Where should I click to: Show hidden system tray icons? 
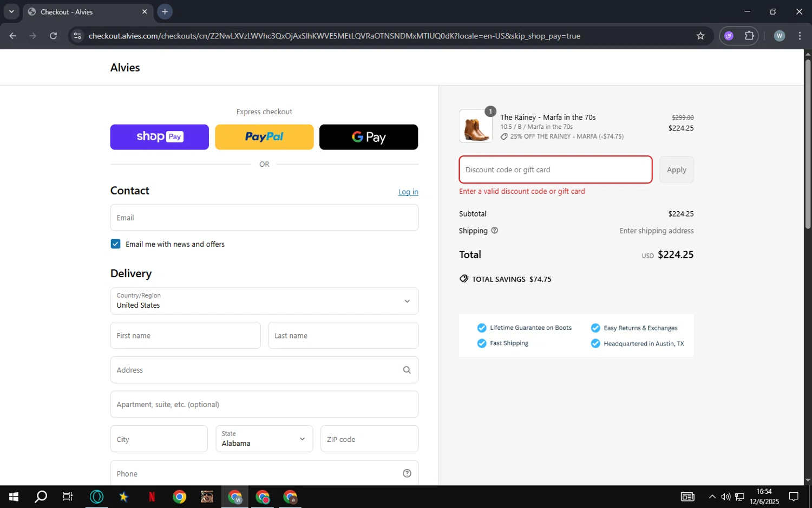click(x=712, y=497)
